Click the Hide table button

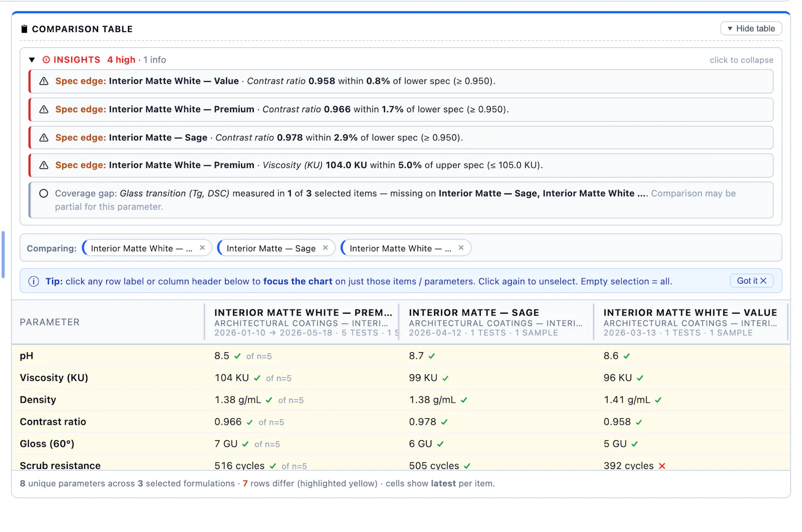click(x=751, y=29)
